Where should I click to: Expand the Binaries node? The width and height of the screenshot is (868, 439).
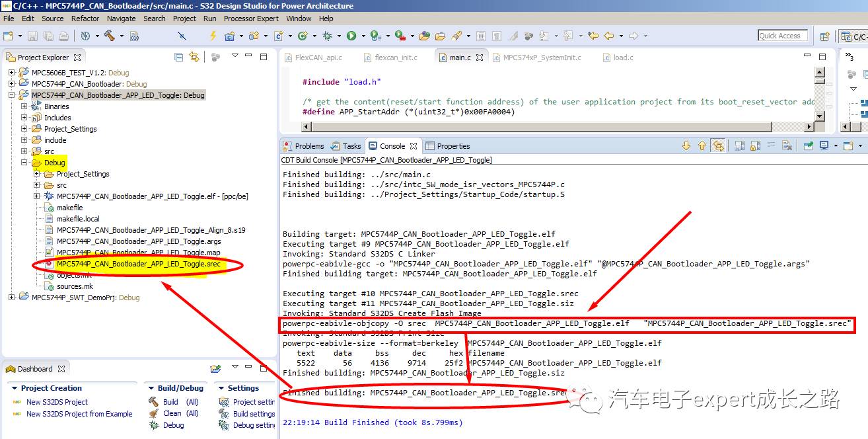(x=24, y=106)
